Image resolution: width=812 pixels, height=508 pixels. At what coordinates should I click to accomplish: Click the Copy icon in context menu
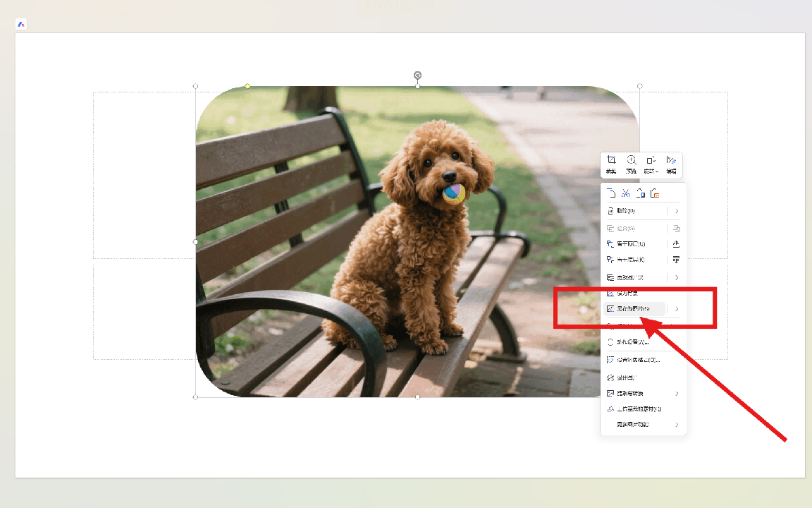click(611, 193)
